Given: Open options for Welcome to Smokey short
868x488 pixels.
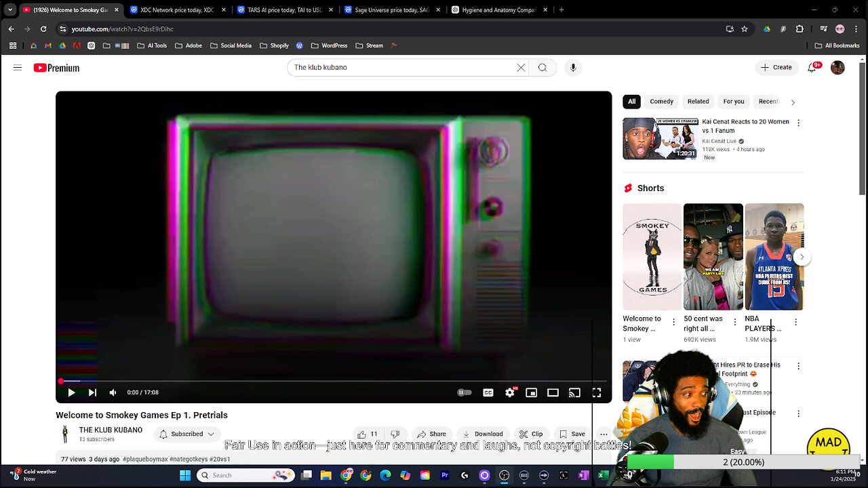Looking at the screenshot, I should (x=673, y=323).
